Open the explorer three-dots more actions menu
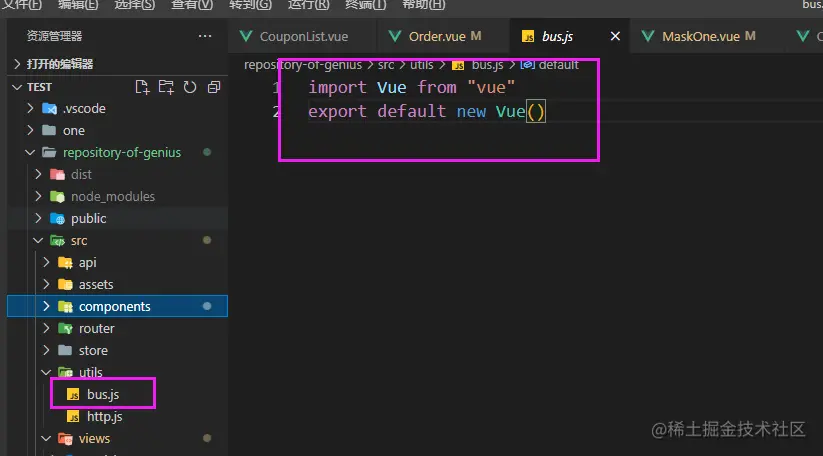The width and height of the screenshot is (823, 456). pos(205,36)
